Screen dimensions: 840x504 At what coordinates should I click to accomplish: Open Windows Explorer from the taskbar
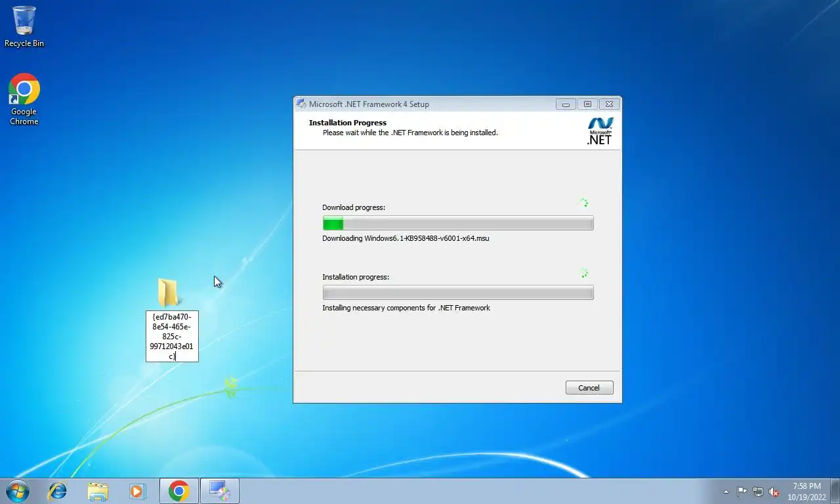click(x=98, y=491)
